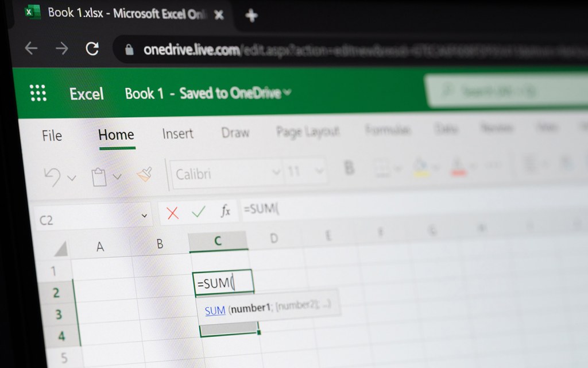Confirm formula with green checkmark

[198, 212]
